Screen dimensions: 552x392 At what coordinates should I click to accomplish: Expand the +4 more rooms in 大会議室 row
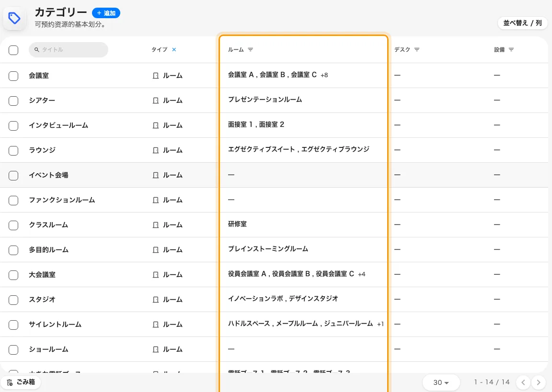(x=362, y=274)
